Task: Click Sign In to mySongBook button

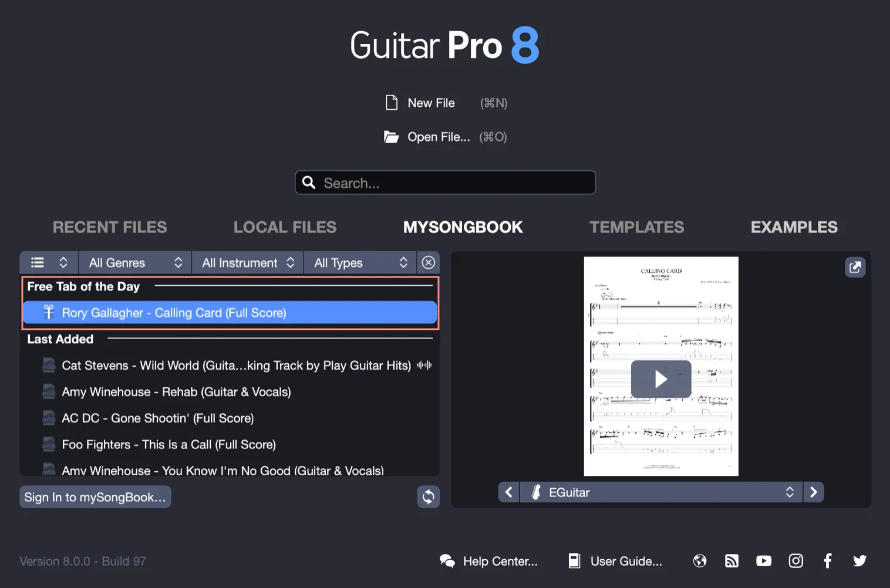Action: tap(95, 497)
